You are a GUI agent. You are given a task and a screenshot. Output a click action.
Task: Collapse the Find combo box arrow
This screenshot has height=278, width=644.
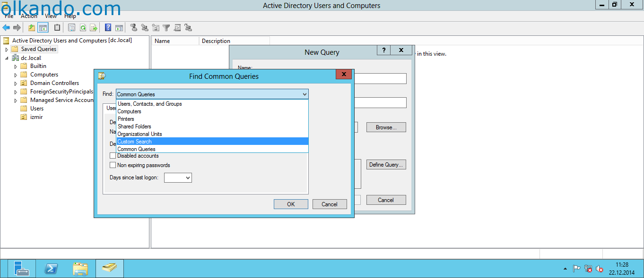[304, 94]
